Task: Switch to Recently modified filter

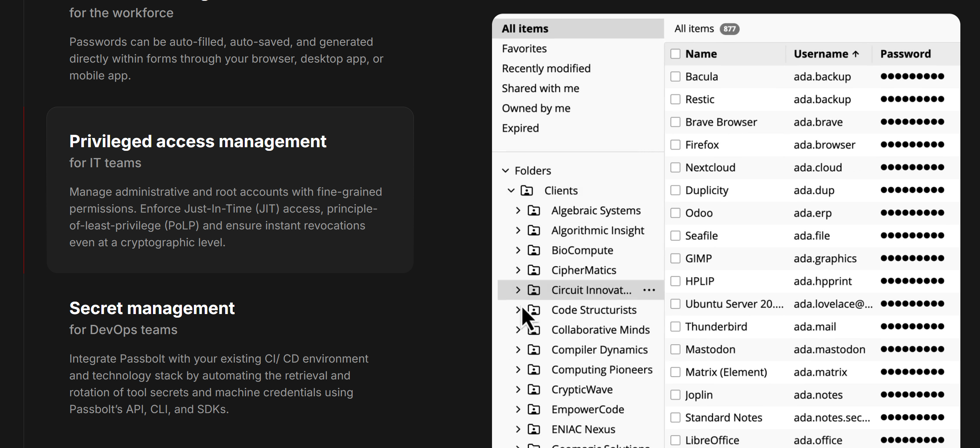Action: pyautogui.click(x=546, y=69)
